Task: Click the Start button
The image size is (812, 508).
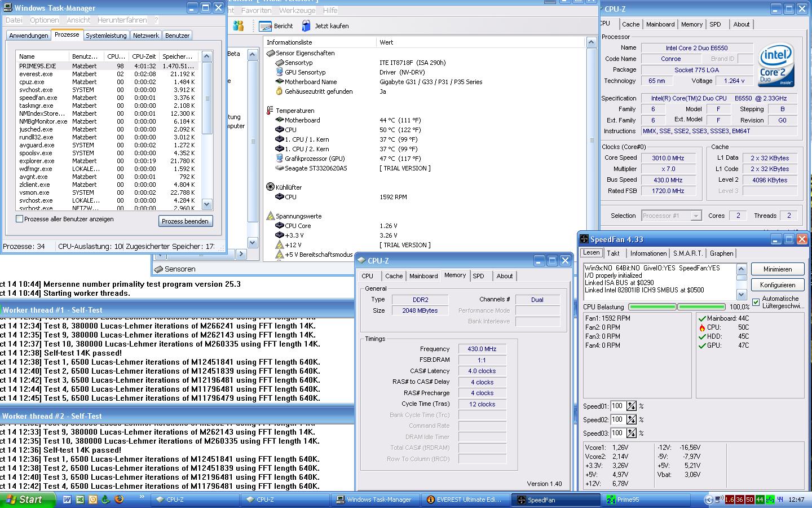Action: (x=28, y=500)
